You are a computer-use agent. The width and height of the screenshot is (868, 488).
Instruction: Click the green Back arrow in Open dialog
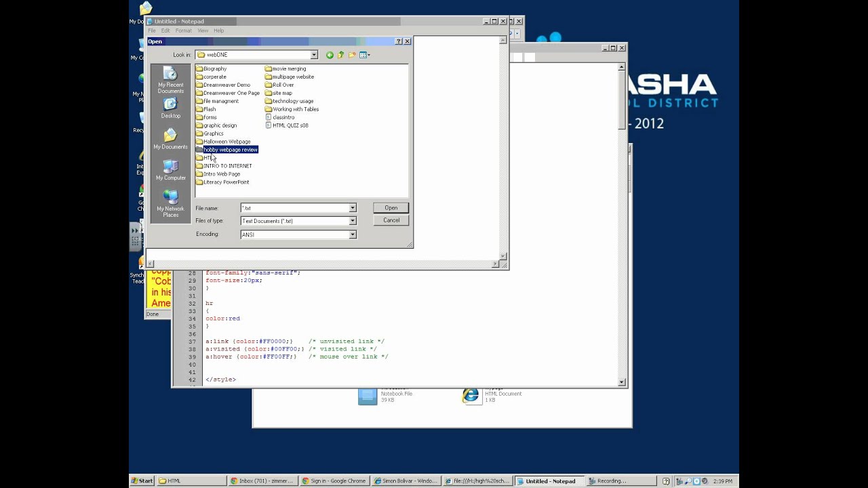pos(330,55)
